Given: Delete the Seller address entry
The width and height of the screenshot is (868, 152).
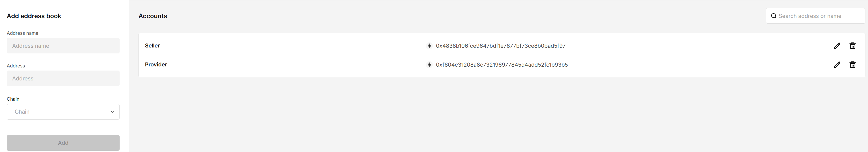Looking at the screenshot, I should tap(852, 46).
